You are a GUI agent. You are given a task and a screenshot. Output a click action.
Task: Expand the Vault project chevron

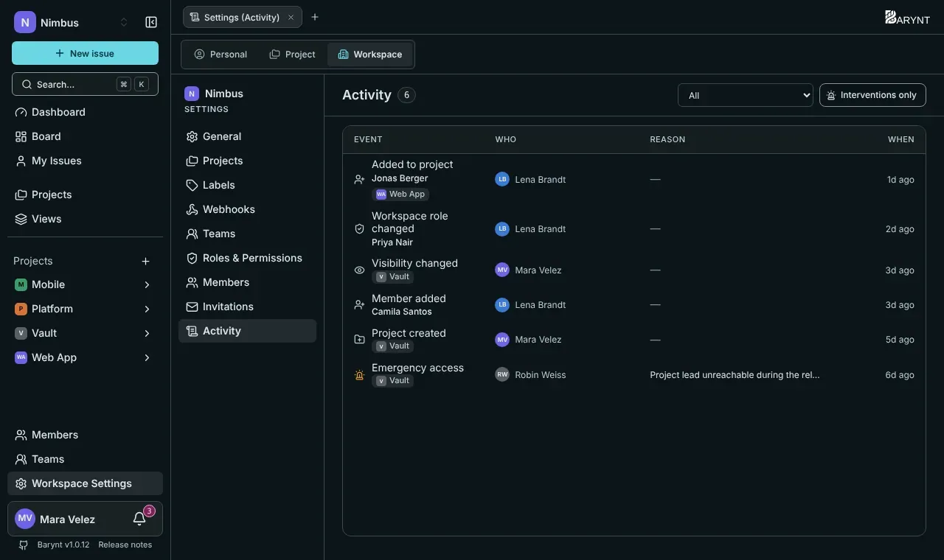147,333
